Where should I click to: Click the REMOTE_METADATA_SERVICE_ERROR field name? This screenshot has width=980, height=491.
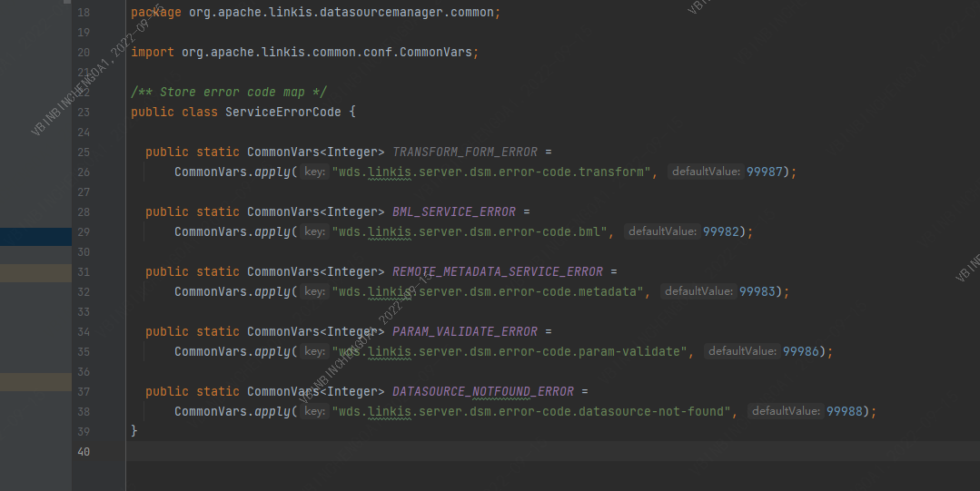(x=498, y=272)
